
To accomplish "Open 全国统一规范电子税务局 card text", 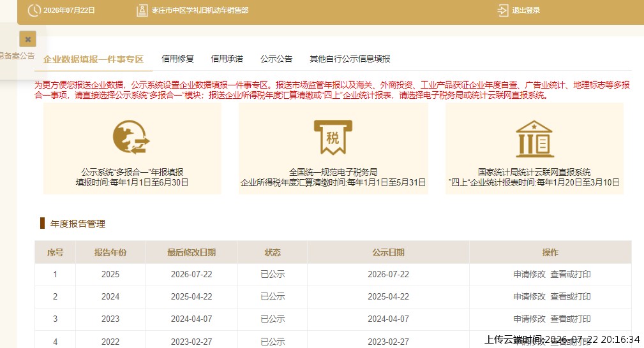I will (333, 172).
